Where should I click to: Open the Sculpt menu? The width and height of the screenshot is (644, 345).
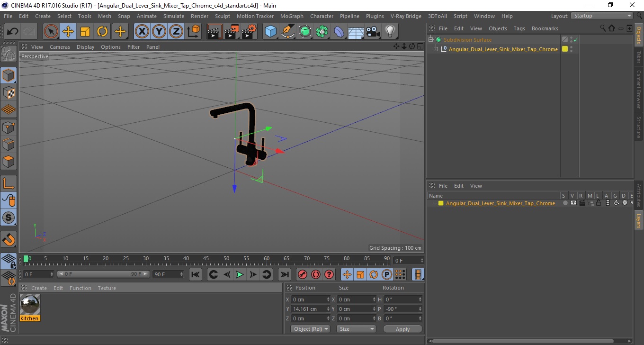pos(223,16)
